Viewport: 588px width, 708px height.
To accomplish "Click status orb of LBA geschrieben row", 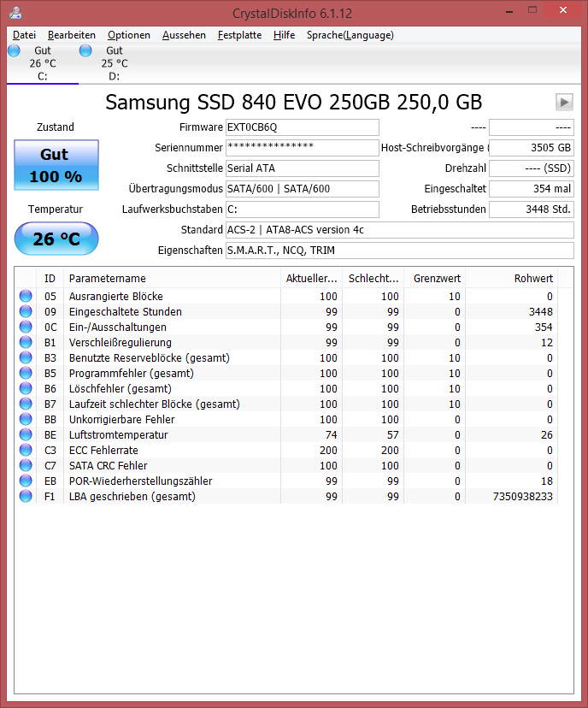I will click(x=26, y=496).
